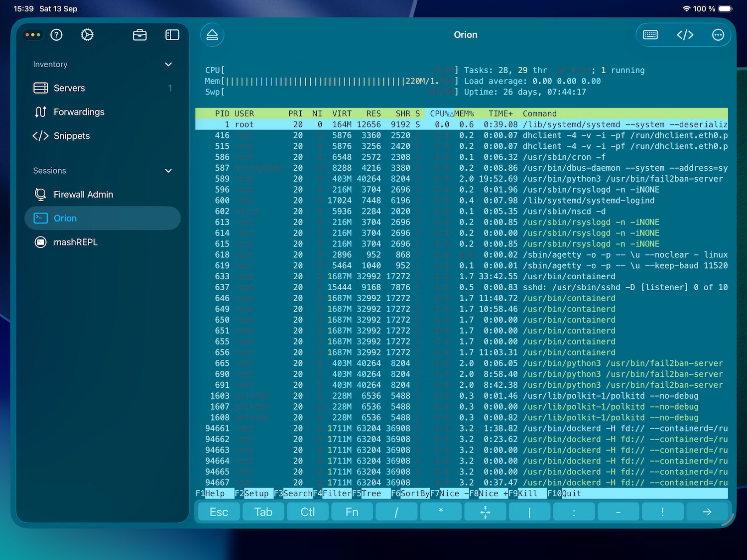Open the settings gear icon
The height and width of the screenshot is (560, 747).
[x=87, y=35]
